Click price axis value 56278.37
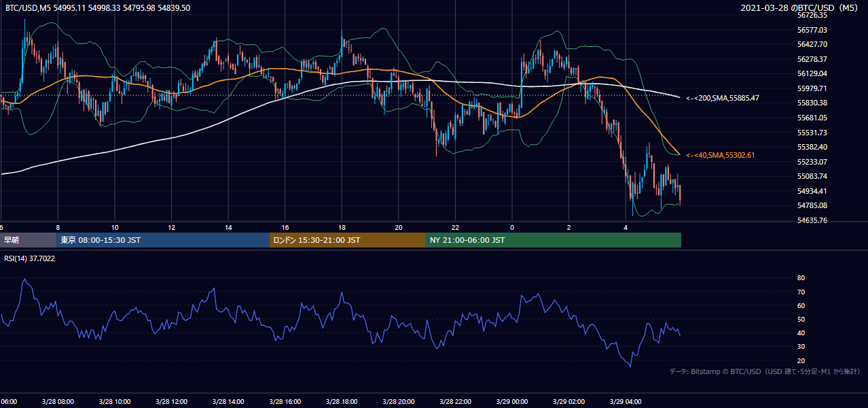This screenshot has width=868, height=408. (812, 59)
